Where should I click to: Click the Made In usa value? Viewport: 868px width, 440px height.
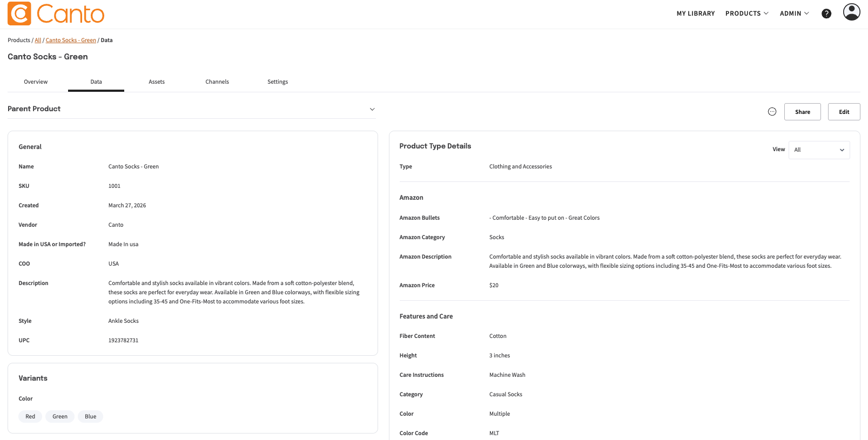(123, 245)
